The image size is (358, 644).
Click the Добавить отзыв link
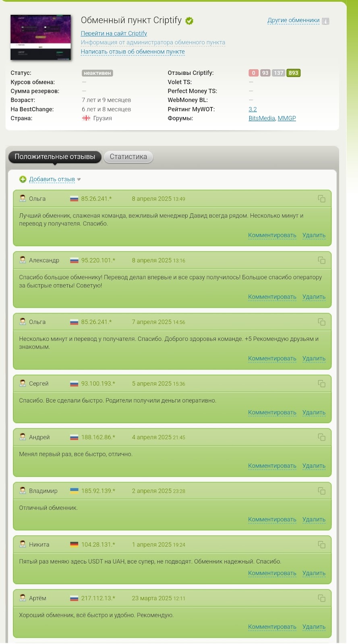(x=52, y=179)
